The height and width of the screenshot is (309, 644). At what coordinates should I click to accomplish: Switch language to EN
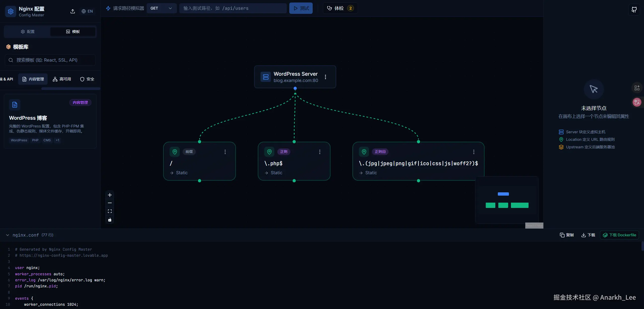pyautogui.click(x=87, y=11)
